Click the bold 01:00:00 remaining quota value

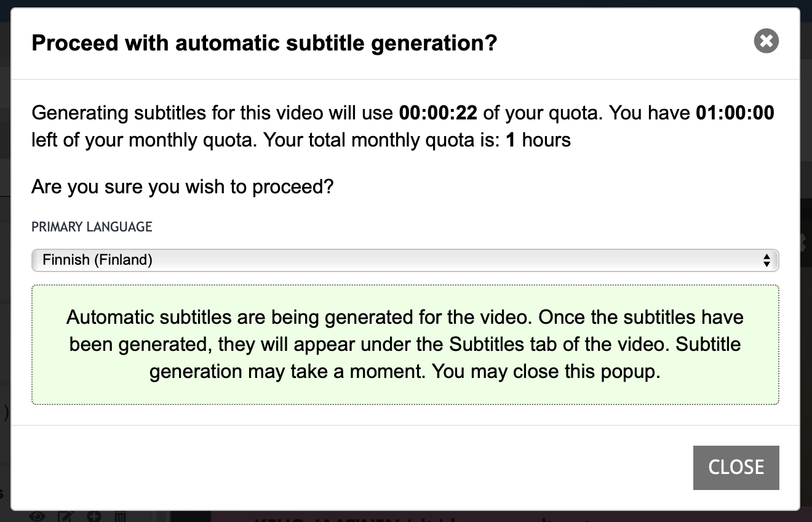734,113
